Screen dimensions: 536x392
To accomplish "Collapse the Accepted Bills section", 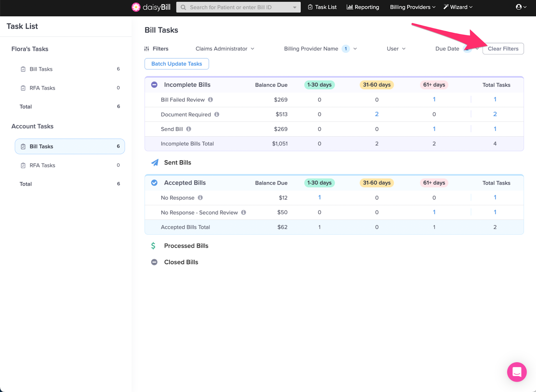I will pyautogui.click(x=154, y=183).
